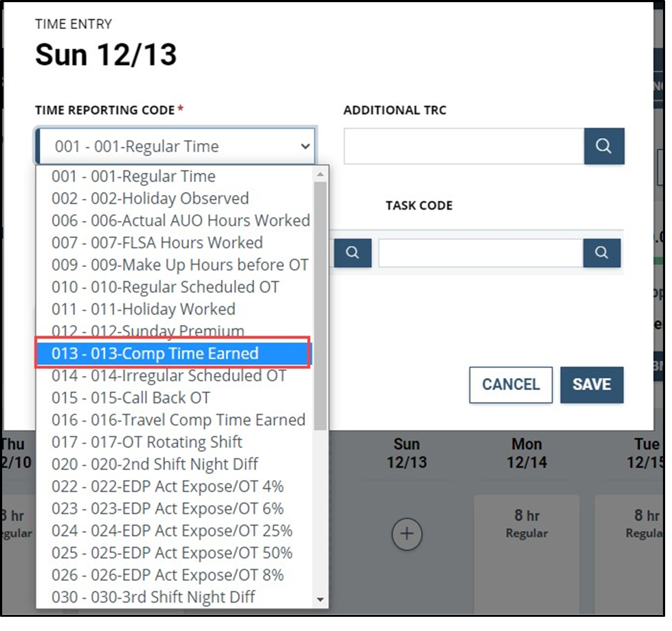
Task: Click the scrollbar down arrow in the code list
Action: (x=320, y=599)
